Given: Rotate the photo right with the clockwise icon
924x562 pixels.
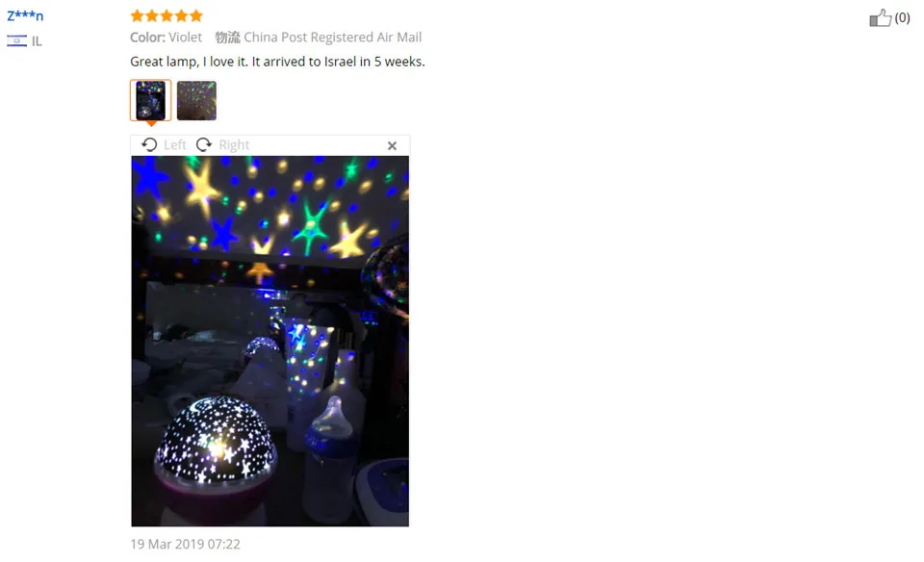Looking at the screenshot, I should (204, 145).
